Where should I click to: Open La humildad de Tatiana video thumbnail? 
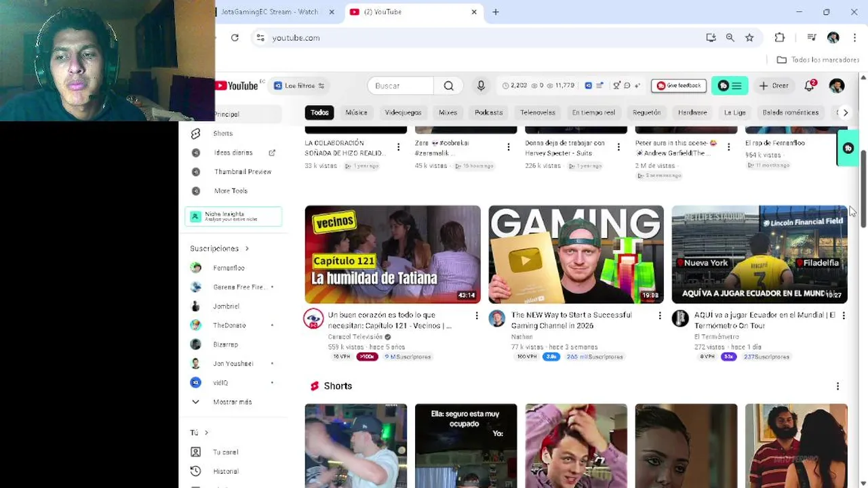coord(393,254)
